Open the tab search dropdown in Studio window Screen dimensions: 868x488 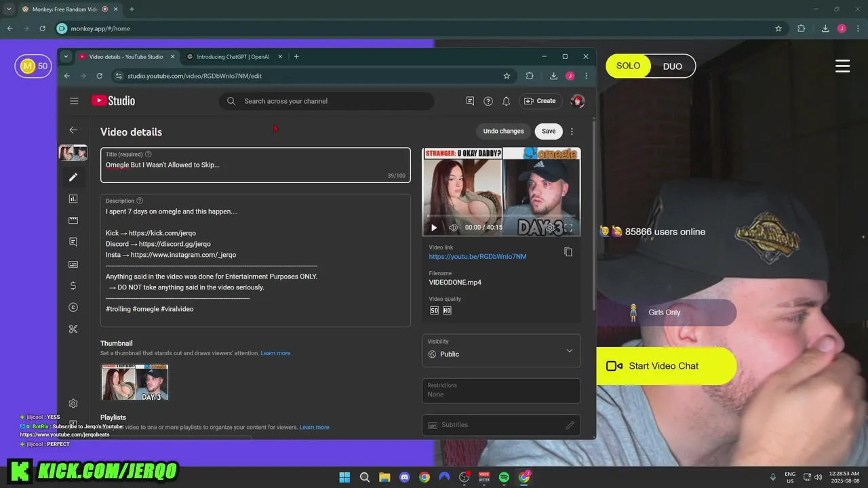(66, 57)
